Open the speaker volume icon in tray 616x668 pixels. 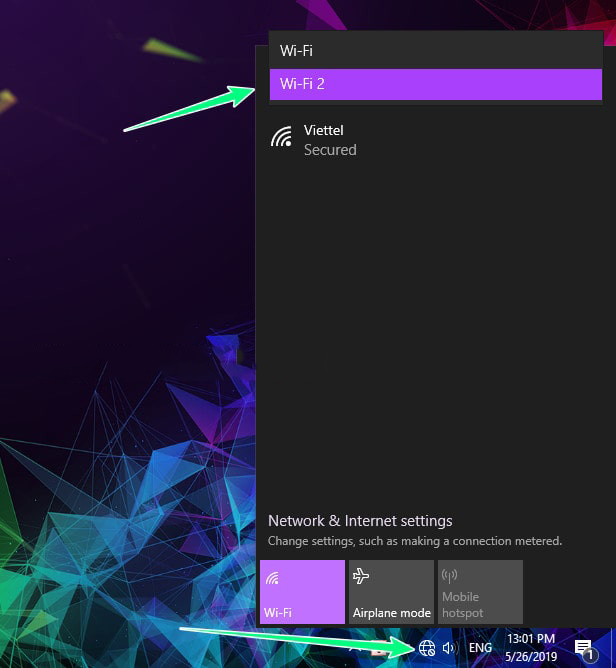tap(450, 648)
